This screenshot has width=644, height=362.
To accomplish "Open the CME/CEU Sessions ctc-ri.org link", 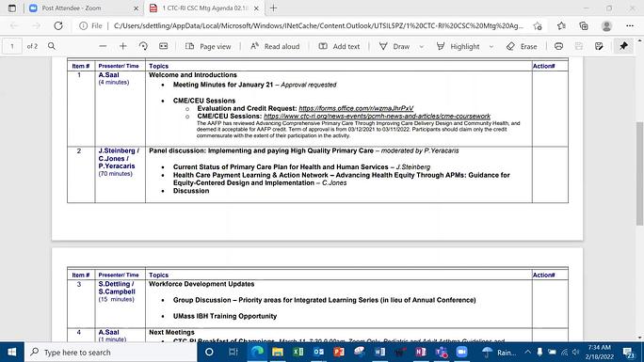I will (x=377, y=117).
